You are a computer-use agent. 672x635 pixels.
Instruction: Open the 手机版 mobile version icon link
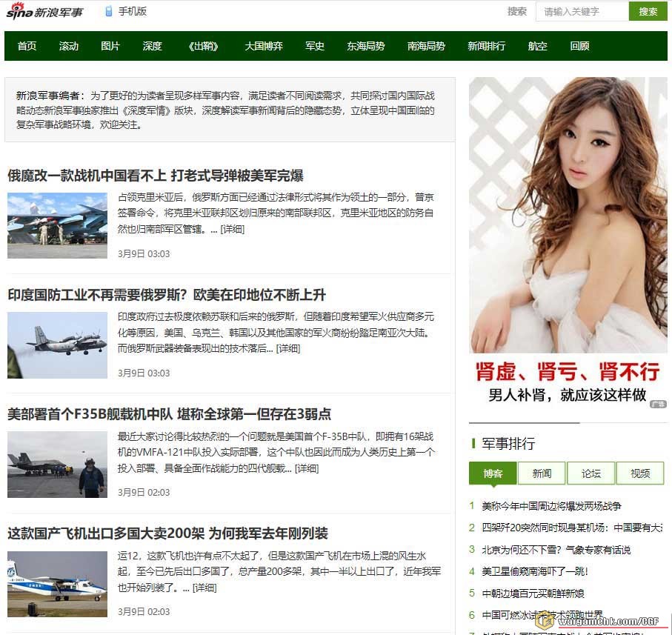[109, 11]
